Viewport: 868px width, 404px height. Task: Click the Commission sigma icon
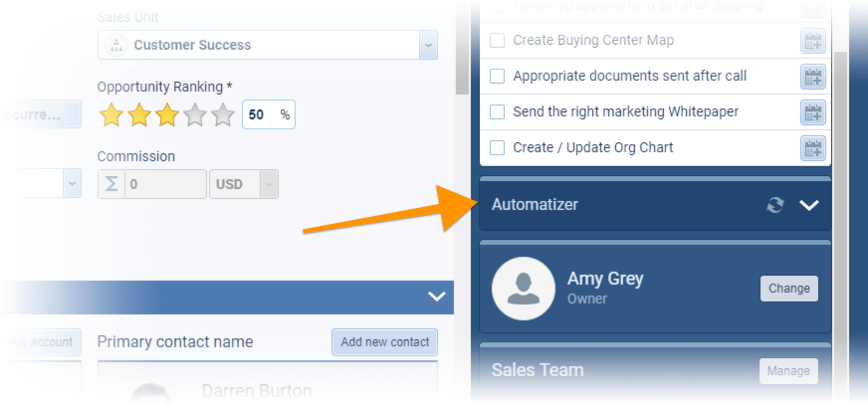pos(111,184)
